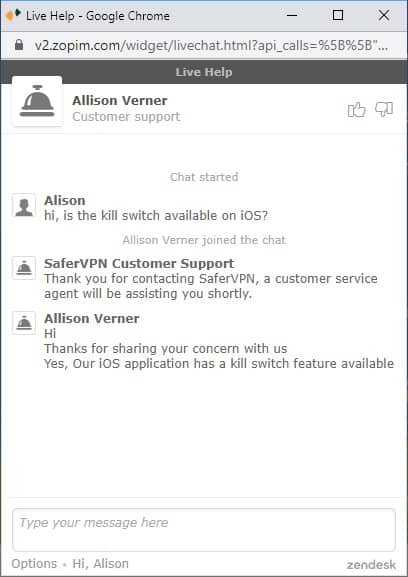The width and height of the screenshot is (408, 577).
Task: Click the agent bell avatar in header
Action: pyautogui.click(x=37, y=101)
